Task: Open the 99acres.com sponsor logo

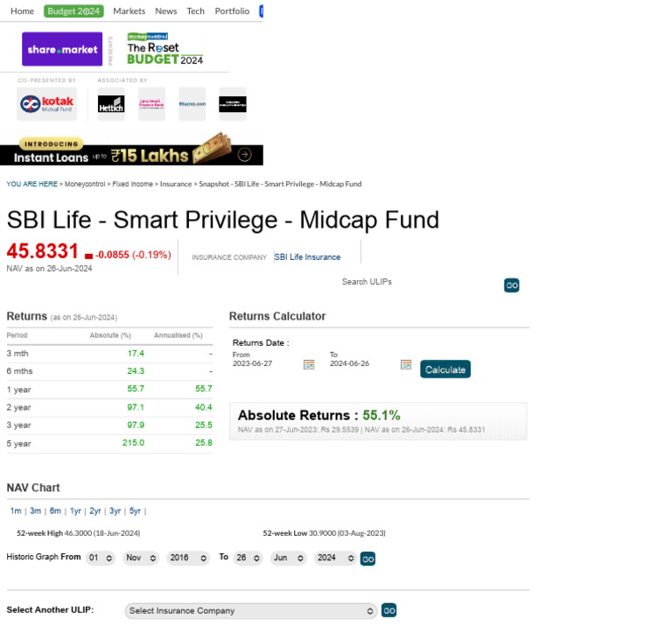Action: click(x=192, y=104)
